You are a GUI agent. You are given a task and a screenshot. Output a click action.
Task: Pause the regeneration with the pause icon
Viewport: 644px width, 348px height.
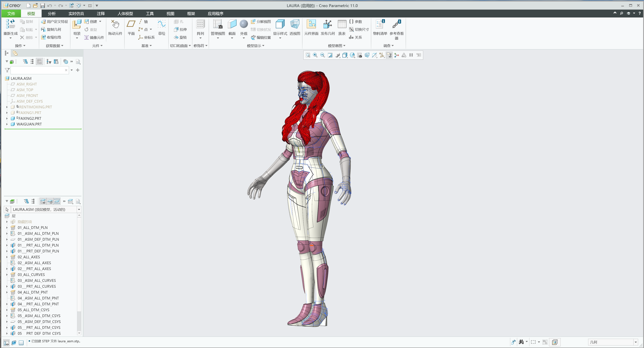tap(411, 55)
